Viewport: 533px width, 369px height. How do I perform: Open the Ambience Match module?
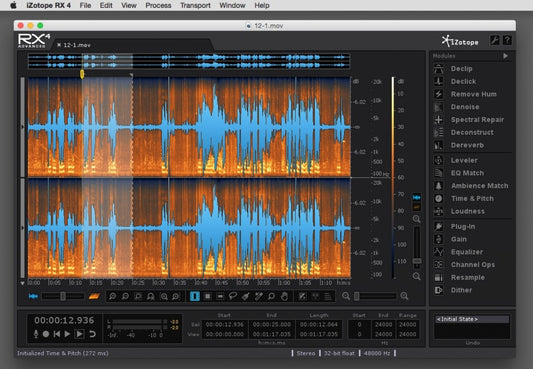[470, 186]
